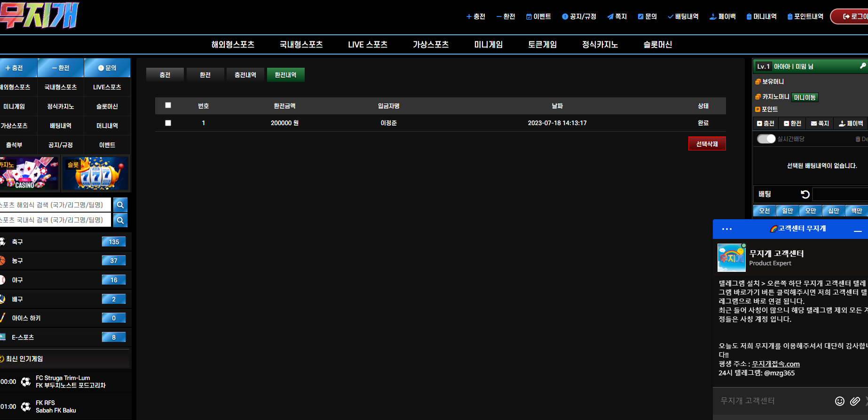
Task: Click the 무지개 rainbow logo
Action: [x=39, y=15]
